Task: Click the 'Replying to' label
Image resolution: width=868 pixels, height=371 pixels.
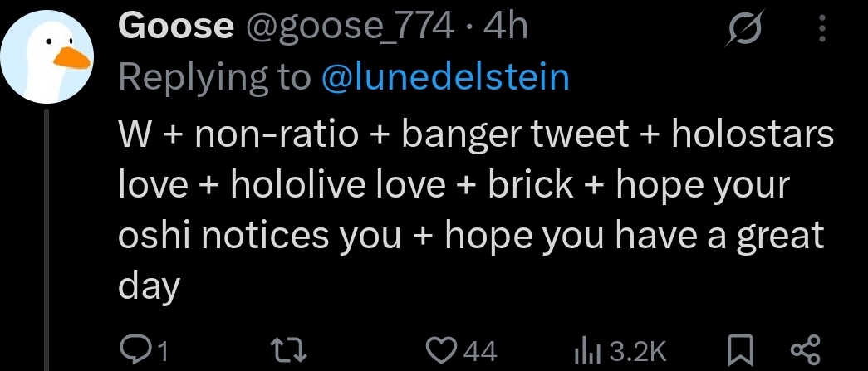Action: point(215,77)
